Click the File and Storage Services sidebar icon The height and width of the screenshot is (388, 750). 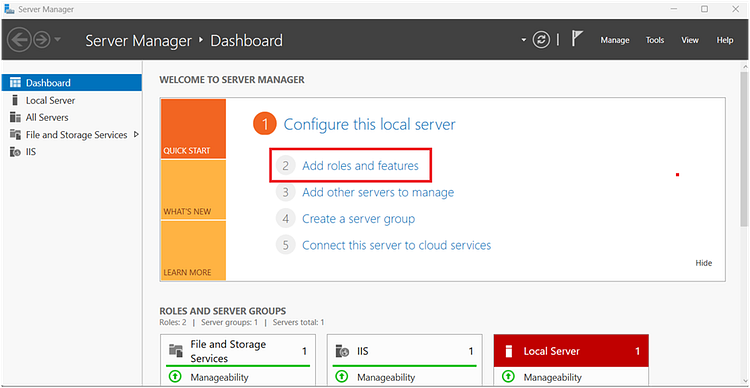(15, 135)
